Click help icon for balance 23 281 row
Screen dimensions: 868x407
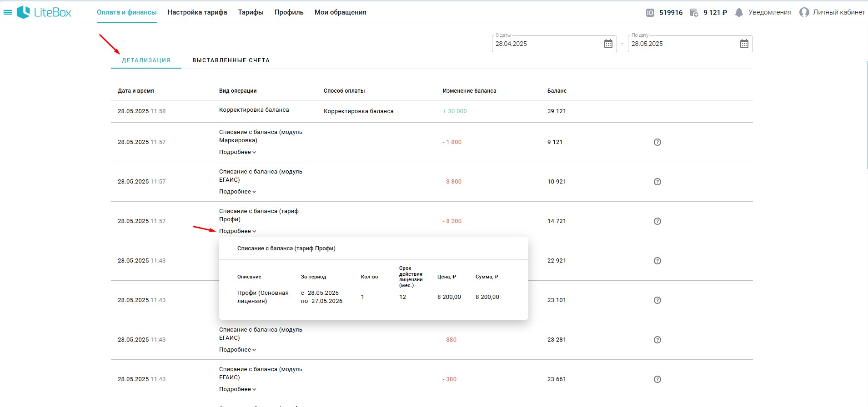coord(657,340)
